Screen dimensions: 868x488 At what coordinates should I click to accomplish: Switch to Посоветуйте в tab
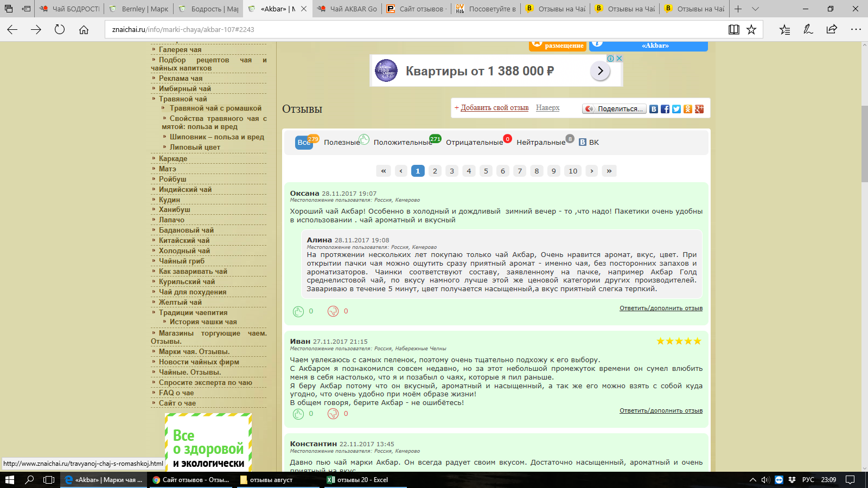coord(486,9)
